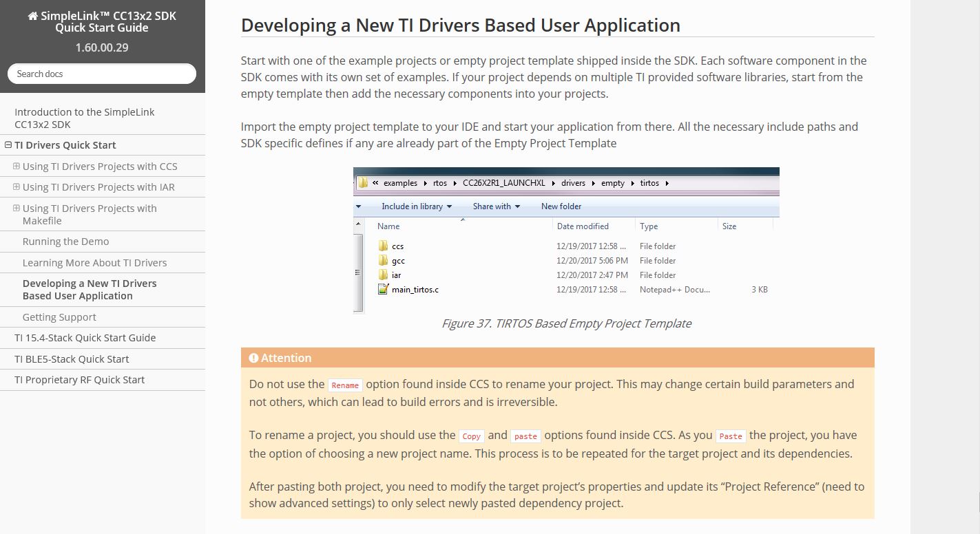Screen dimensions: 980x534
Task: Click the examples breadcrumb in the address bar
Action: click(400, 183)
